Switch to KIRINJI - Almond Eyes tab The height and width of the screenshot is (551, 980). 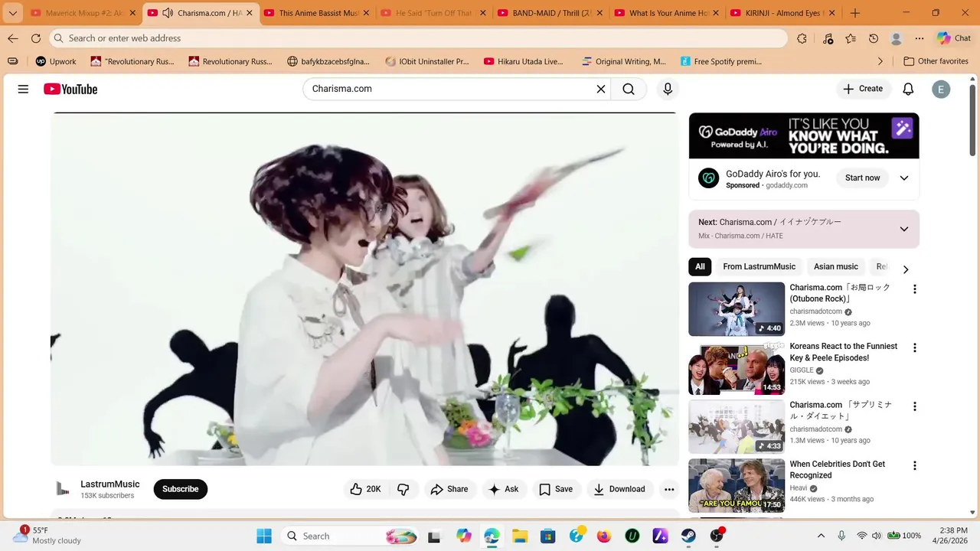782,13
